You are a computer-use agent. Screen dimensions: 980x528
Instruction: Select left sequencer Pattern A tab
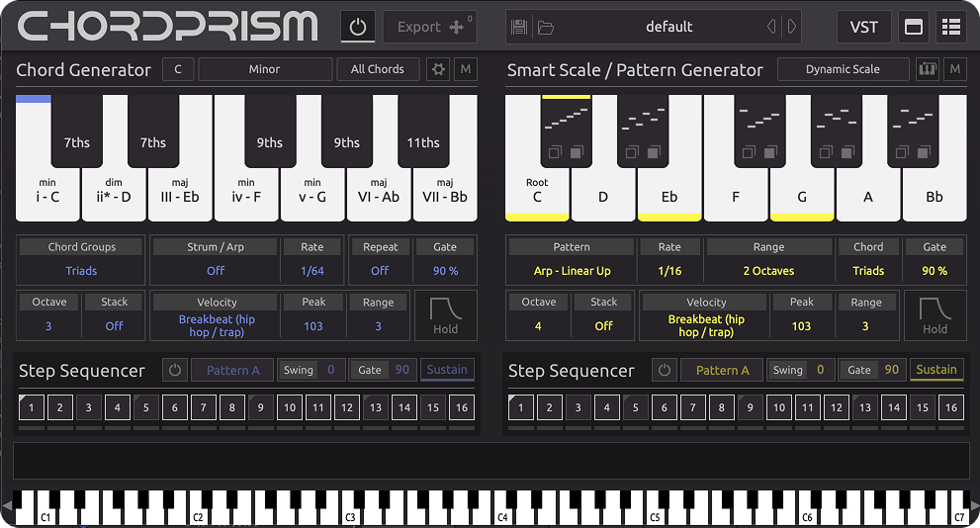[232, 370]
